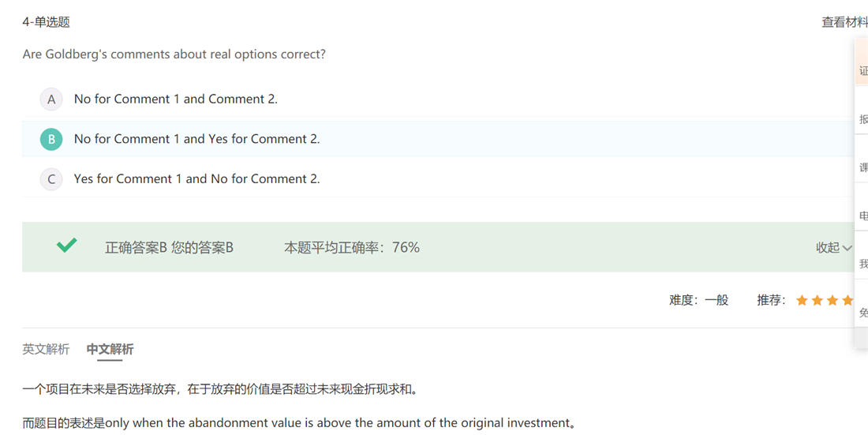
Task: Select answer option C radio circle
Action: (51, 179)
